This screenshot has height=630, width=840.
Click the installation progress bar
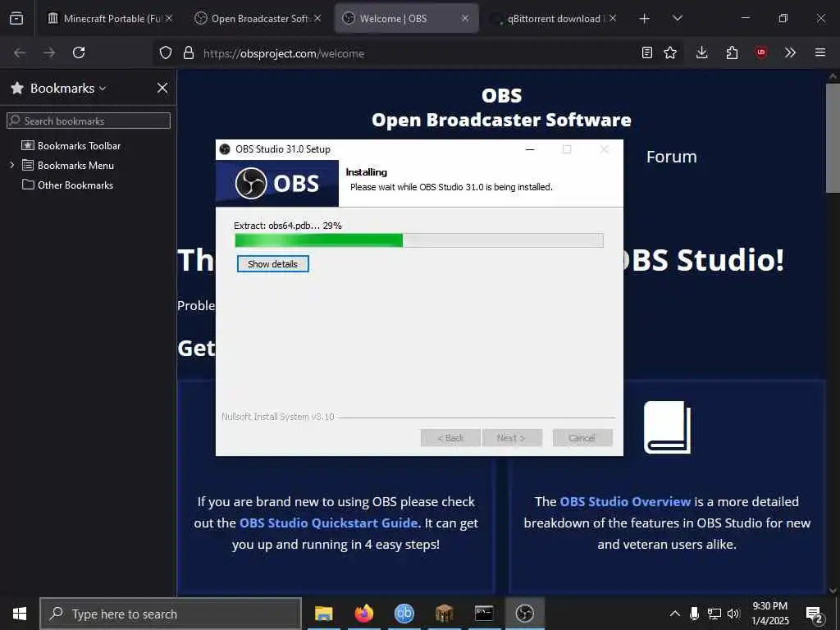[x=419, y=240]
